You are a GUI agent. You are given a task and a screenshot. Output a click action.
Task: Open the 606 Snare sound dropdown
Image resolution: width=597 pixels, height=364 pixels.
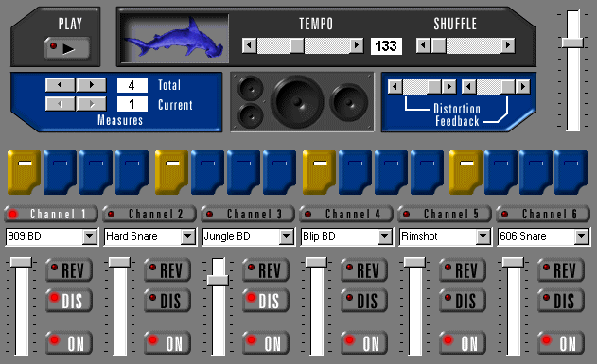[x=582, y=236]
